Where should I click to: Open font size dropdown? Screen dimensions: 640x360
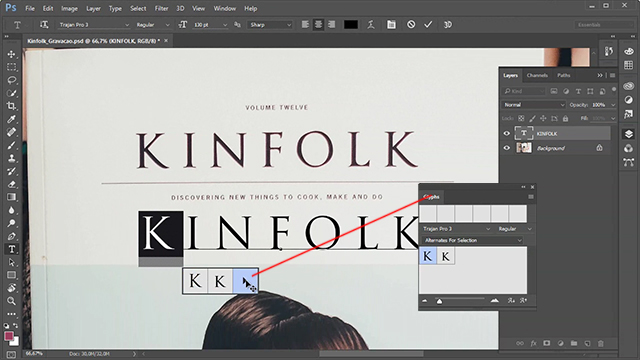click(x=224, y=25)
